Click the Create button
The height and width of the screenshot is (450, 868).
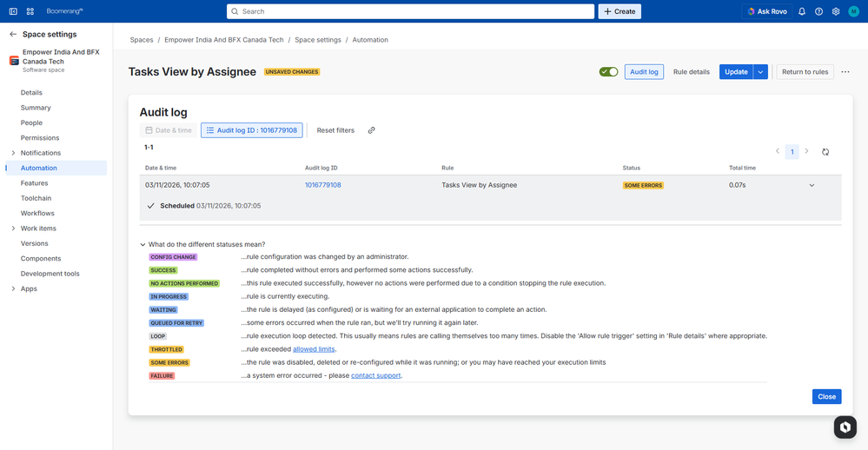tap(620, 11)
